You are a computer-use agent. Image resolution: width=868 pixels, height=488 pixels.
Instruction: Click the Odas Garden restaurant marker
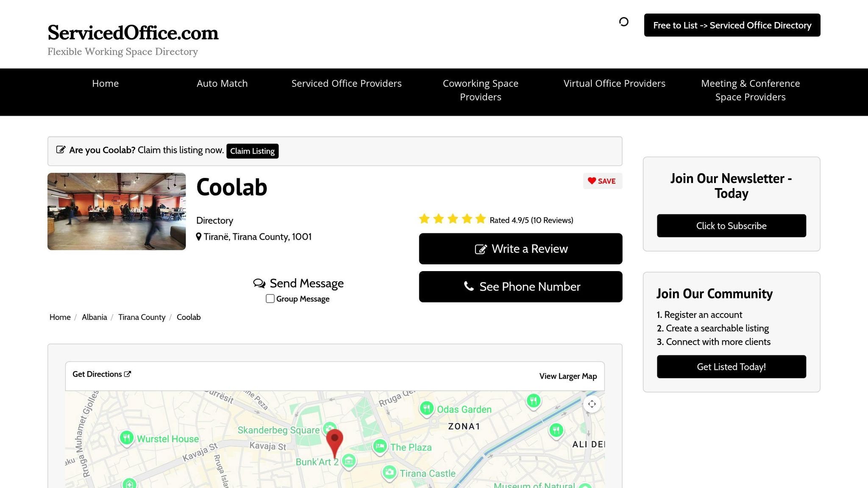427,408
